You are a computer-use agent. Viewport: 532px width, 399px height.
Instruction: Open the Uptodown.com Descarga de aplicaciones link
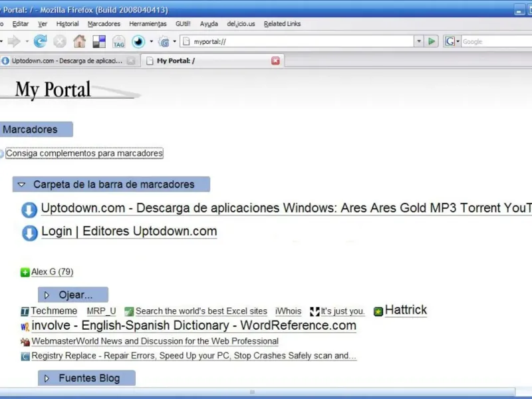click(x=287, y=208)
